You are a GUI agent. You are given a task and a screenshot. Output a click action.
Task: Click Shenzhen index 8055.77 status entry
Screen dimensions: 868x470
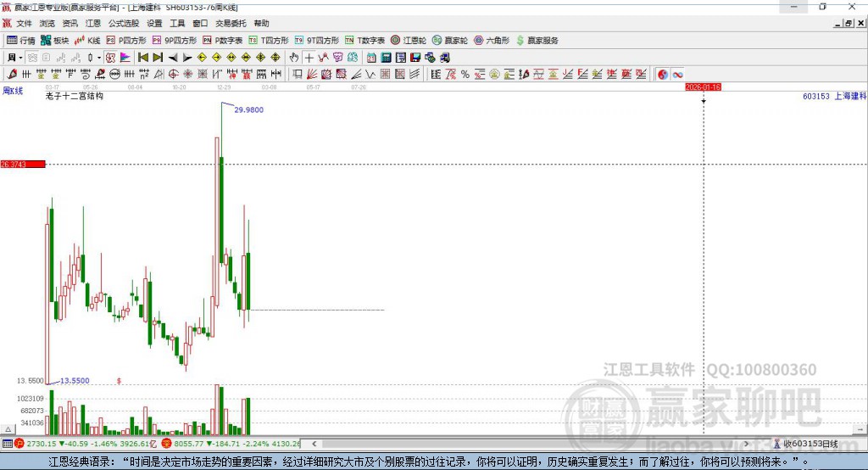coord(231,444)
